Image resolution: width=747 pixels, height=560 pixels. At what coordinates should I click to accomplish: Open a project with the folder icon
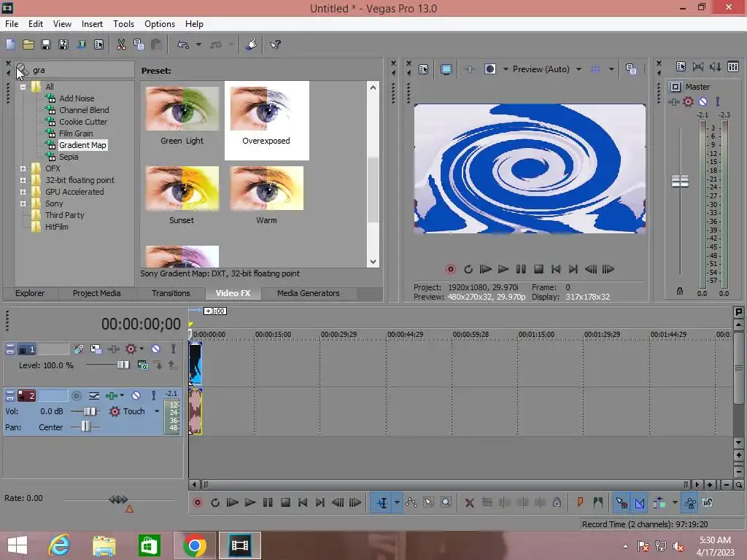point(28,44)
